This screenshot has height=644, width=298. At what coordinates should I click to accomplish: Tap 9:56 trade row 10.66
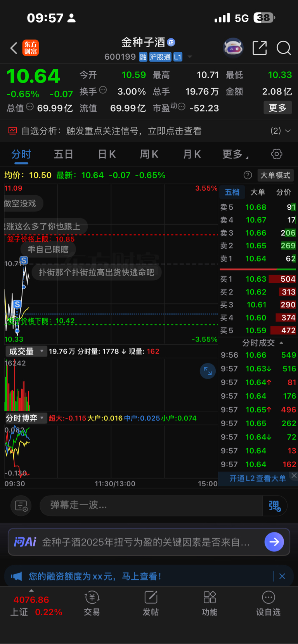258,355
